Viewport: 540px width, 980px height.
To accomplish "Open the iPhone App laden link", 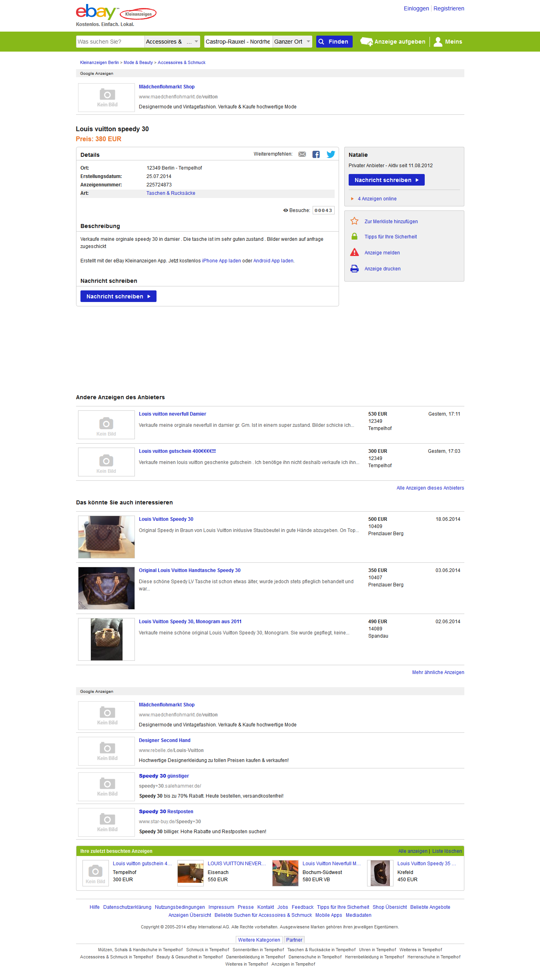I will point(221,261).
